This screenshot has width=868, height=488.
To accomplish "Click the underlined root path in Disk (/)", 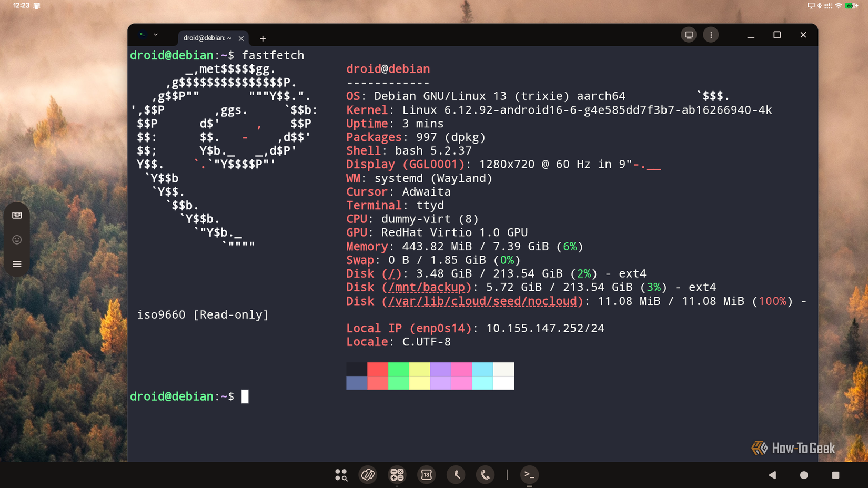I will [391, 273].
